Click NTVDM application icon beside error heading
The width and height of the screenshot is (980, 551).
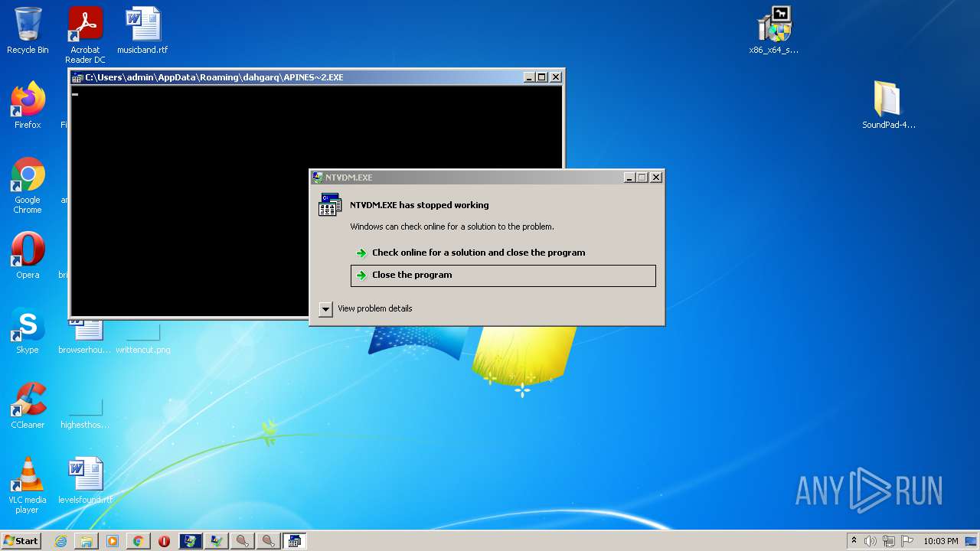point(330,205)
